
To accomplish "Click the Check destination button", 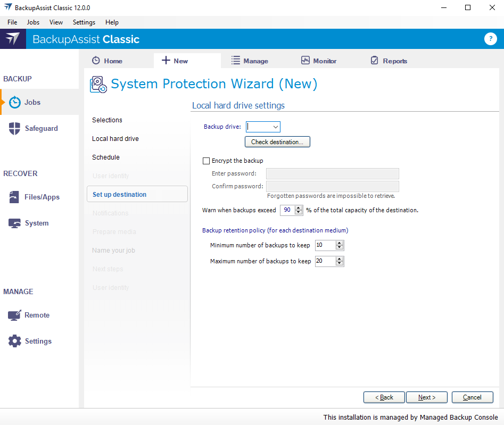I will 277,141.
